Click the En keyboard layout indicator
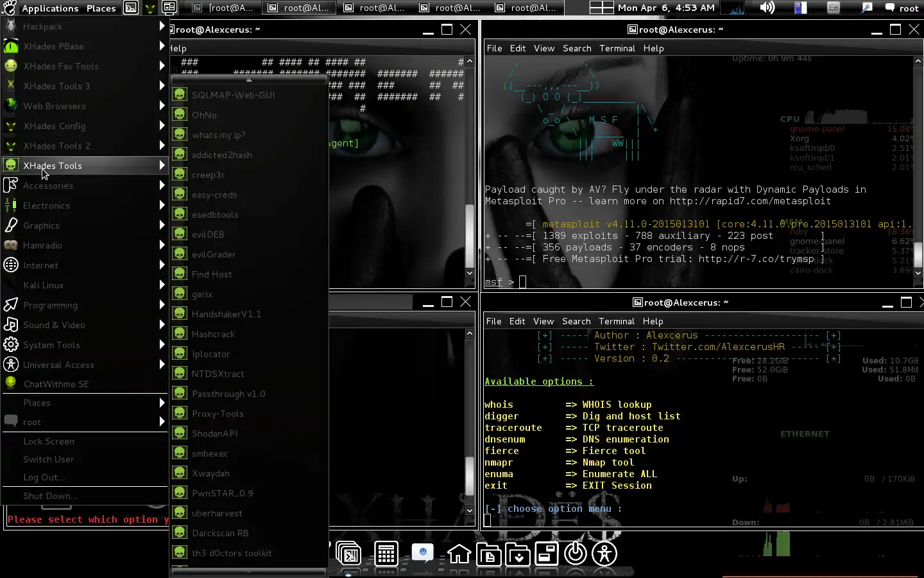The height and width of the screenshot is (578, 924). click(834, 8)
